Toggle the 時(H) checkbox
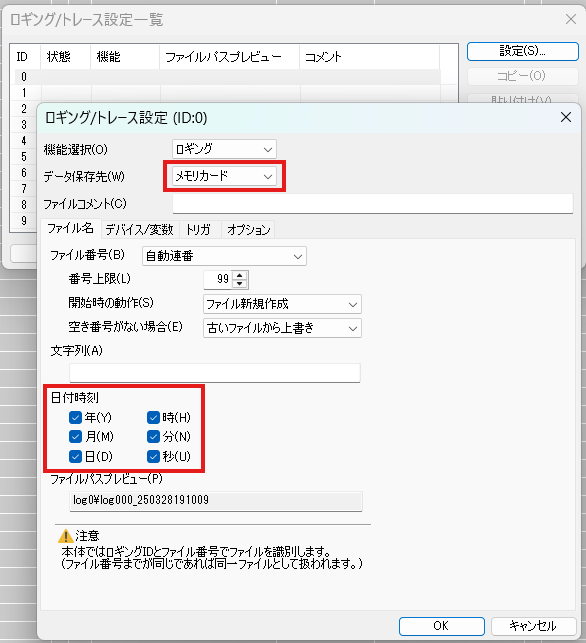Screen dimensions: 586x643 (153, 417)
